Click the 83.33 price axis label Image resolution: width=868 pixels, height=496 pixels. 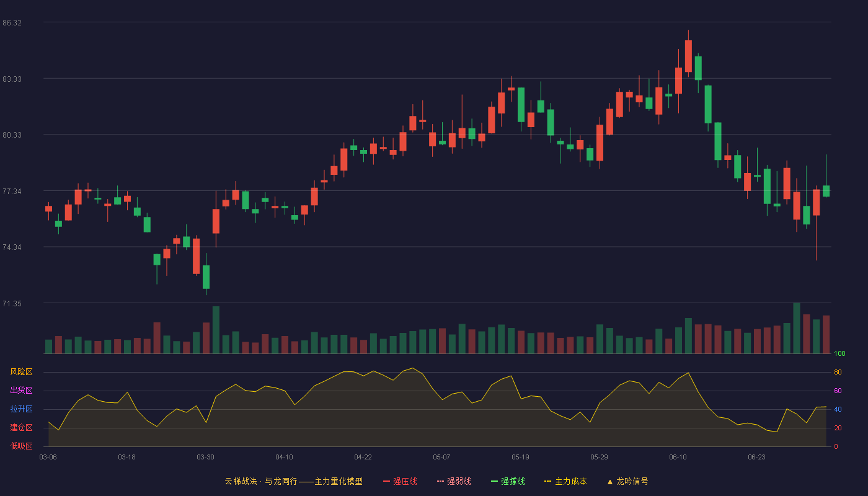pos(12,79)
